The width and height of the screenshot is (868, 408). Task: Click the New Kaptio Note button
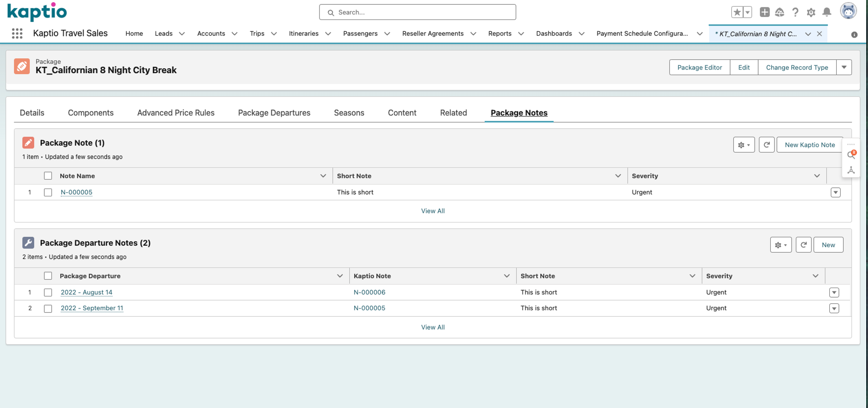coord(809,145)
